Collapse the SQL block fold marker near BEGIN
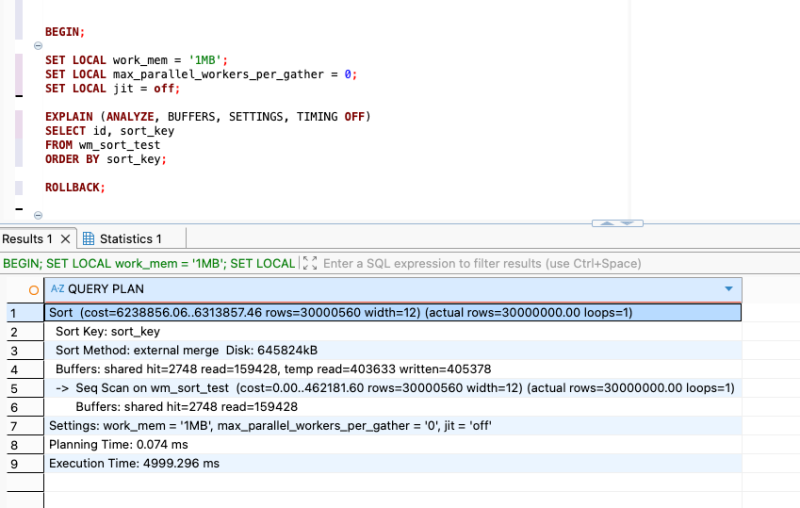The image size is (800, 508). (38, 46)
